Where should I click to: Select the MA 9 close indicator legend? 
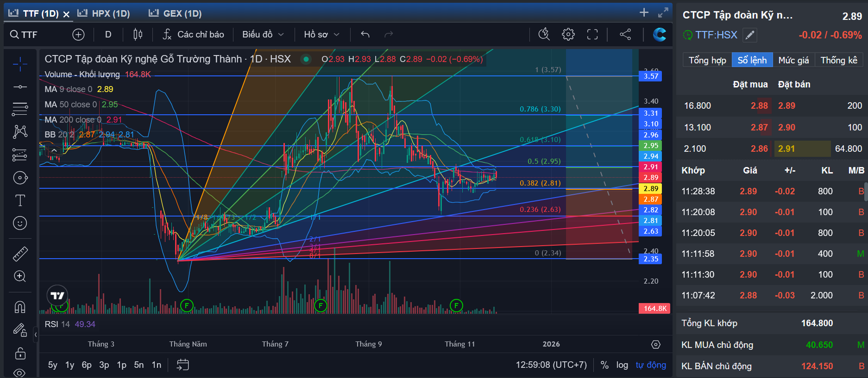[79, 89]
